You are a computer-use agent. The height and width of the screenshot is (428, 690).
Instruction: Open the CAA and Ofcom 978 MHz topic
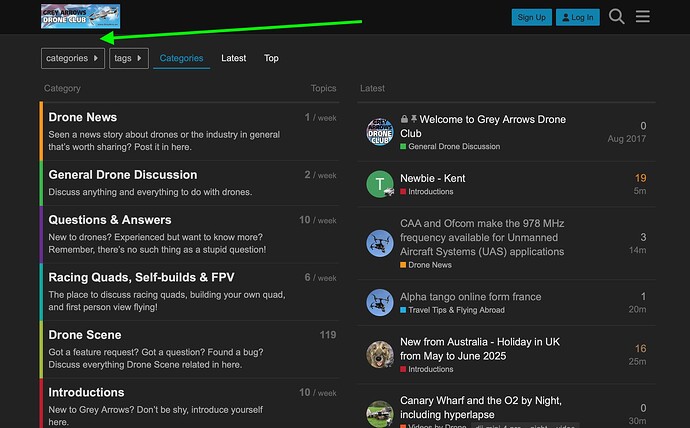[x=482, y=238]
